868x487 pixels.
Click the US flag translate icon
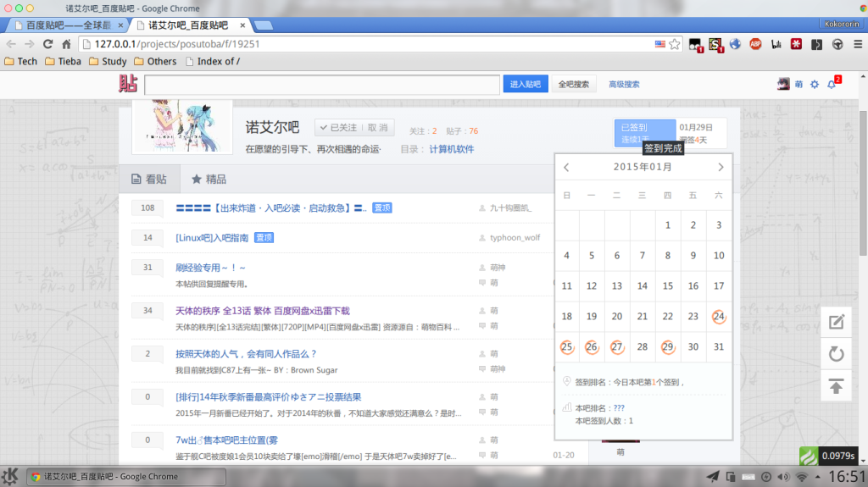pos(659,44)
